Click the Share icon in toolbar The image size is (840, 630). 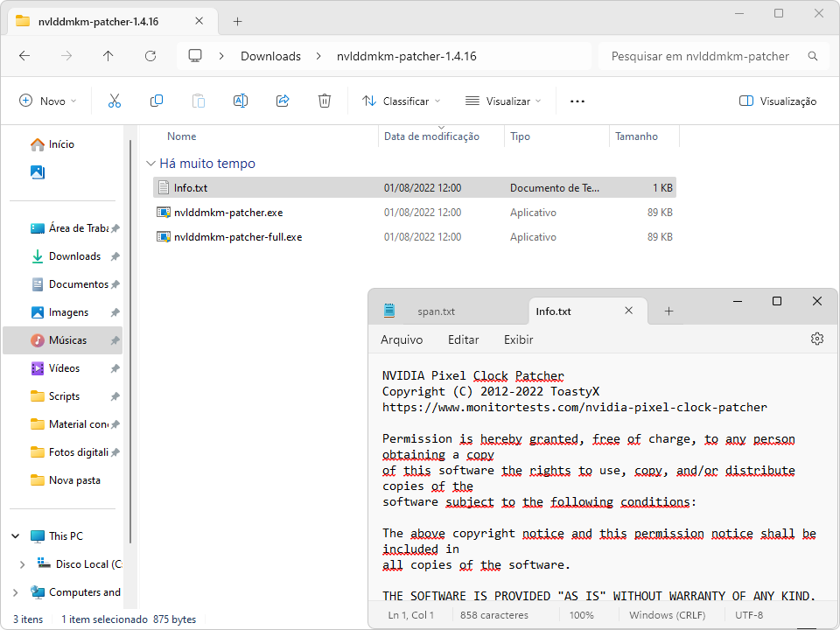283,101
